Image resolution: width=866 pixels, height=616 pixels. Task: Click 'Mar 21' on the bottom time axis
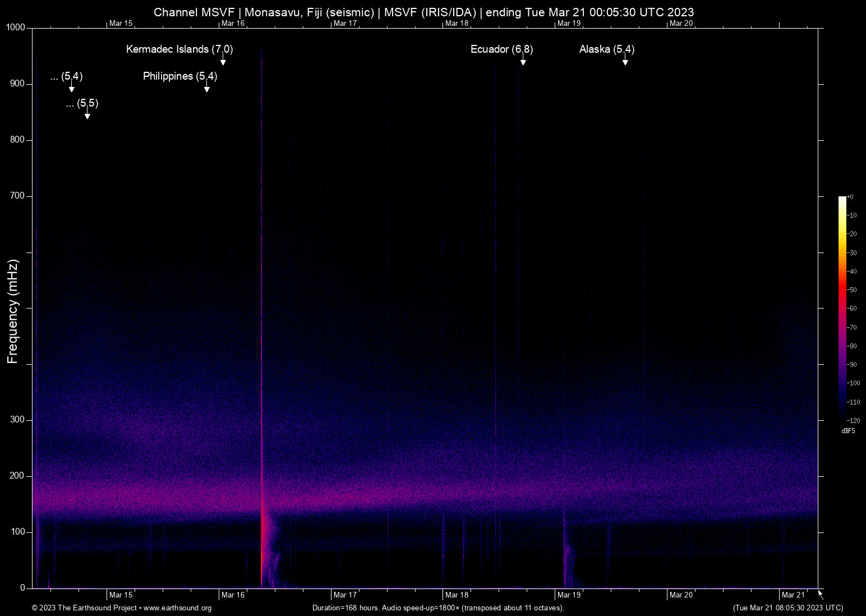coord(794,595)
